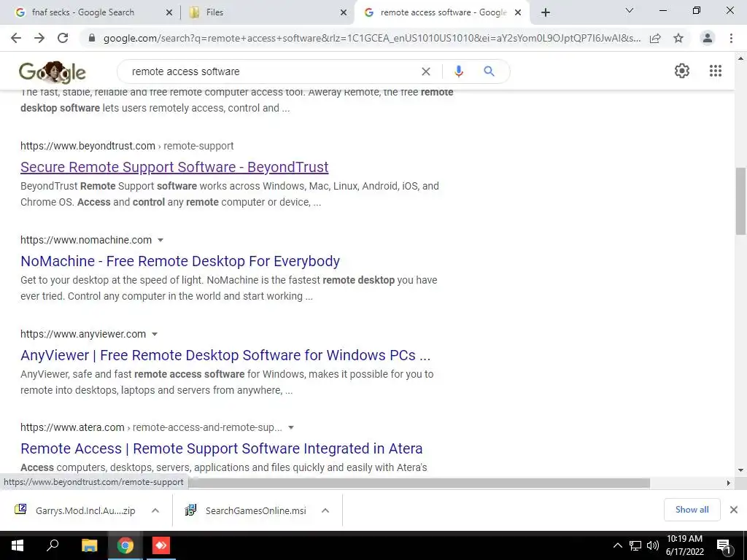This screenshot has height=560, width=747.
Task: Open AnyDesk red taskbar app
Action: 161,545
